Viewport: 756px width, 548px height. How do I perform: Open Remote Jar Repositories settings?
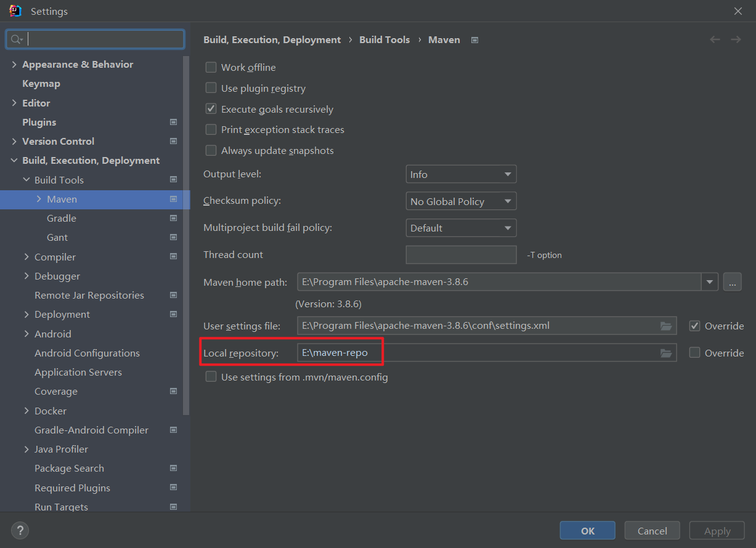click(x=89, y=295)
